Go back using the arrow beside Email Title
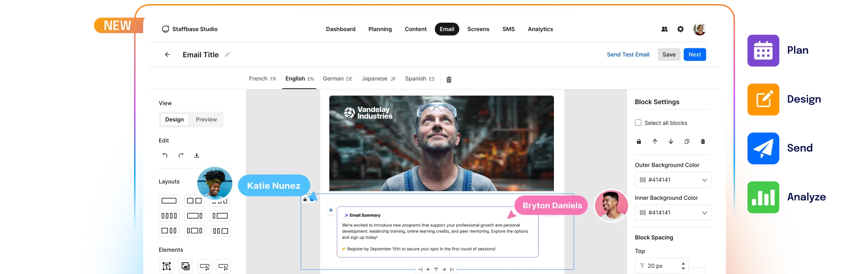 [167, 54]
